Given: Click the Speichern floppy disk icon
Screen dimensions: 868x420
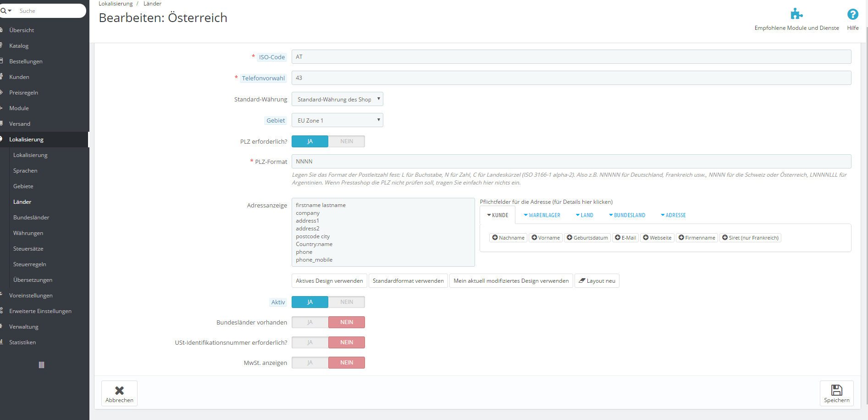Looking at the screenshot, I should pos(837,390).
